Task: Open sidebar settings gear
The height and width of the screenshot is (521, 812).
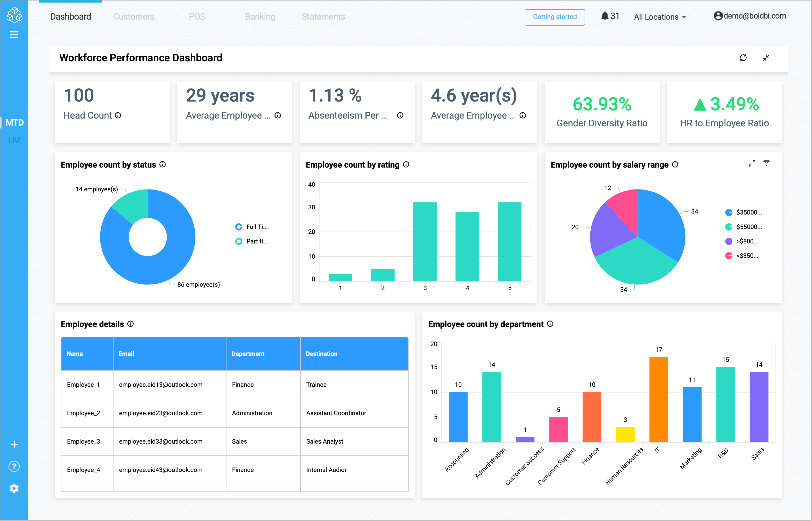Action: [14, 488]
